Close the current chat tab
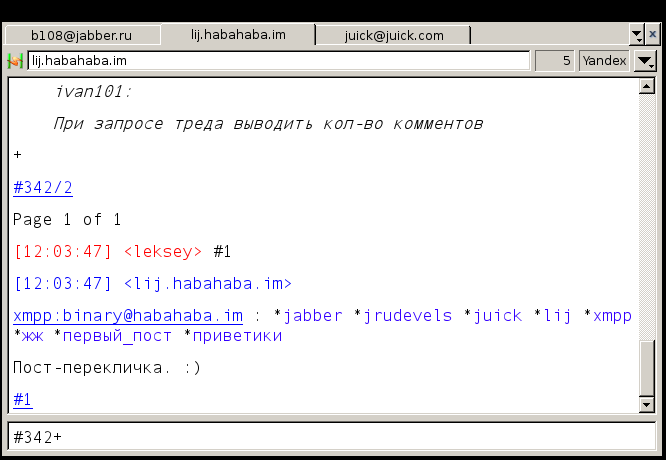Screen dimensions: 666x460 click(652, 34)
